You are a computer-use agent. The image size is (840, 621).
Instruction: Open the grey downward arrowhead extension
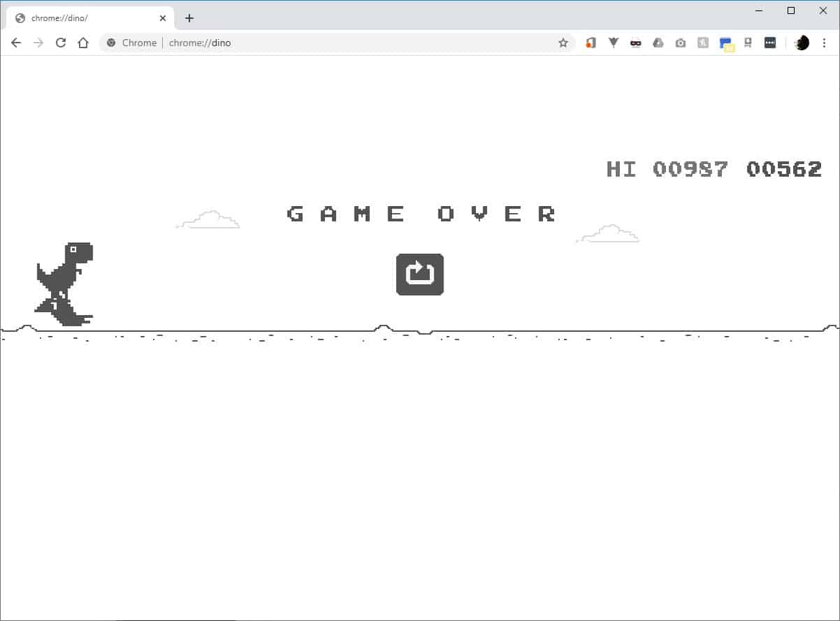(x=614, y=43)
